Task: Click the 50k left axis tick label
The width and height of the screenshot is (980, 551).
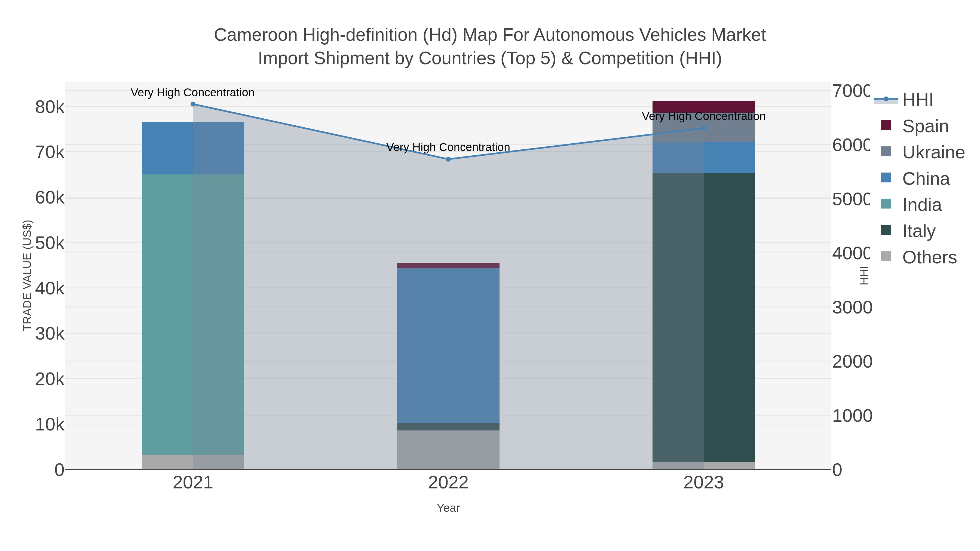Action: pyautogui.click(x=50, y=243)
